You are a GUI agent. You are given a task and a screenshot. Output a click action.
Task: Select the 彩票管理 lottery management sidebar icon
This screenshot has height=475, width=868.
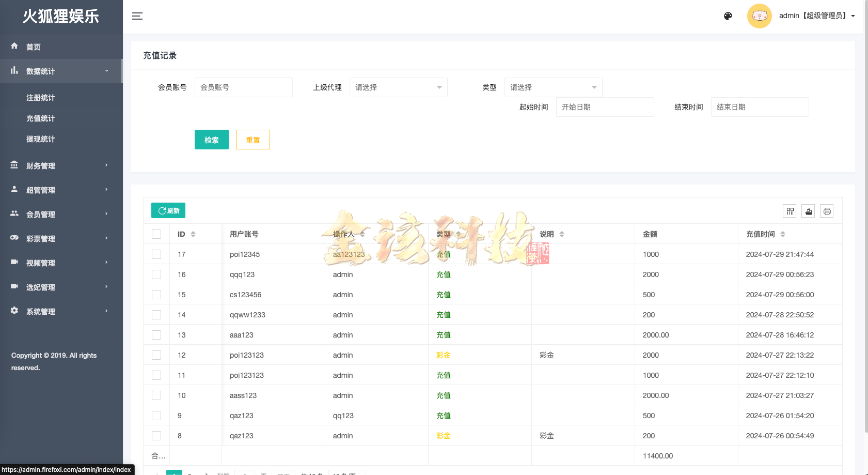click(x=15, y=238)
